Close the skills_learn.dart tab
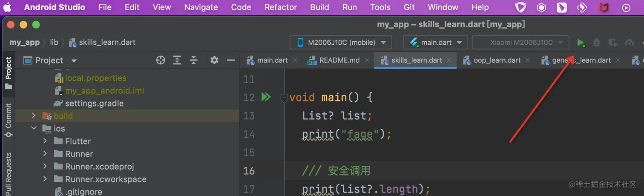Screen dimensions: 644x196 tap(449, 61)
